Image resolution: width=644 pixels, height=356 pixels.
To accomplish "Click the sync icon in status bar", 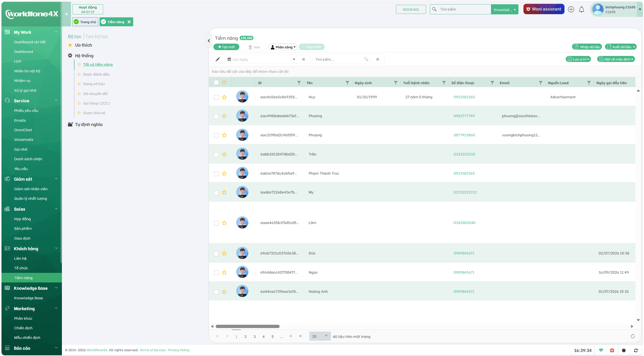I will coord(636,350).
